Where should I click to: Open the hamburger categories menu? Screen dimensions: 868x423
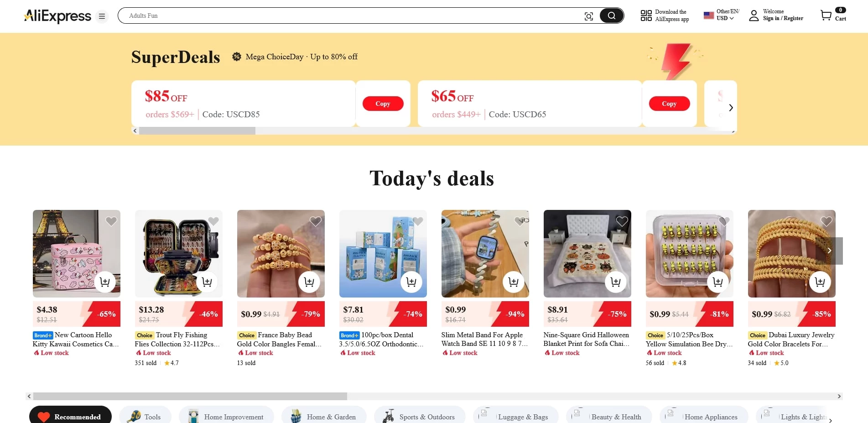[102, 16]
